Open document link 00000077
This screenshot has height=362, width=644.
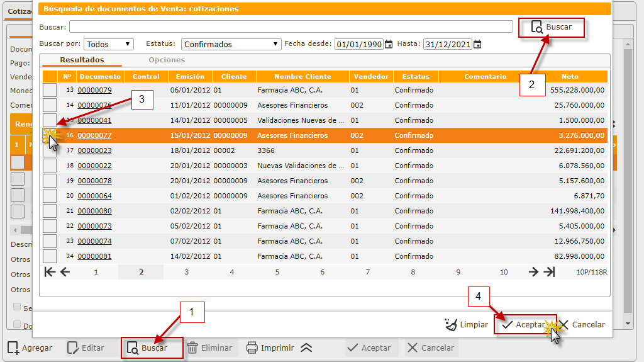coord(94,135)
